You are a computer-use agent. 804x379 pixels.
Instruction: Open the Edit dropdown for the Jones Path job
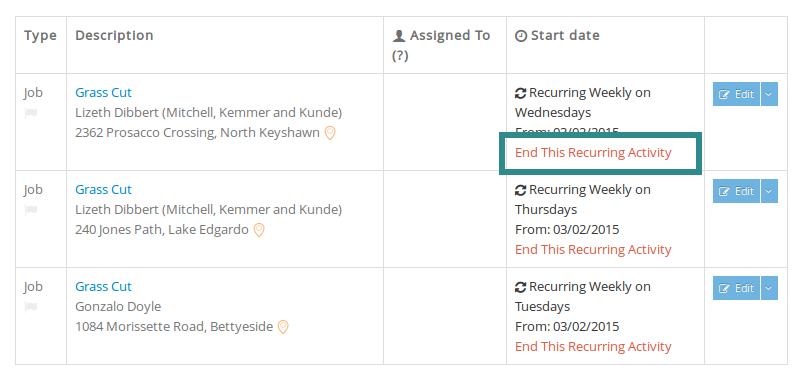click(769, 191)
